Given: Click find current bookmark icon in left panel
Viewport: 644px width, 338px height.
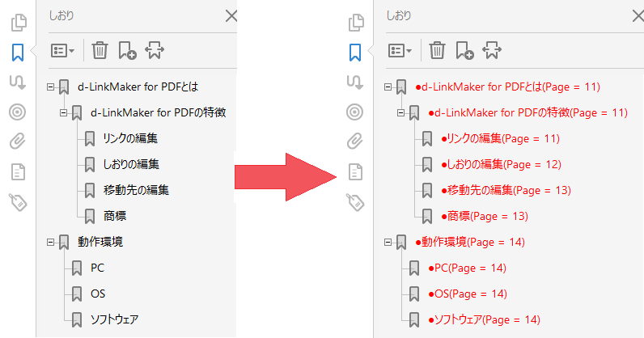Looking at the screenshot, I should 155,50.
